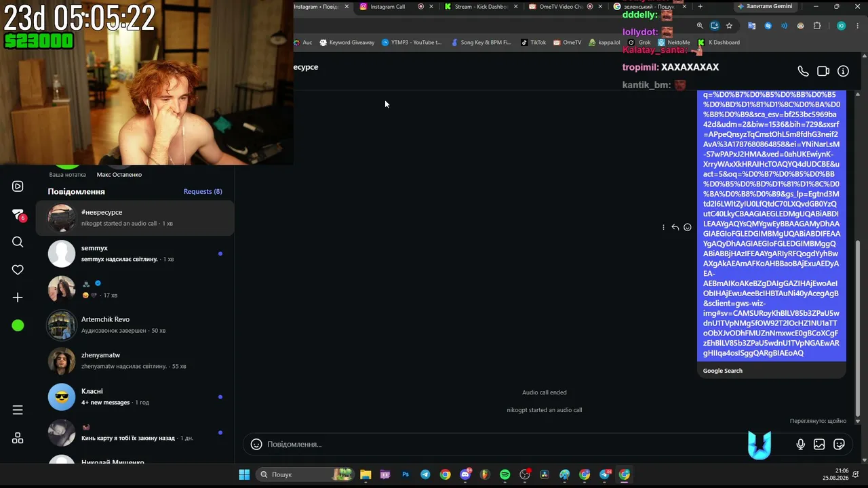Open more options dots beside link message
Screen dimensions: 868x488
[663, 228]
